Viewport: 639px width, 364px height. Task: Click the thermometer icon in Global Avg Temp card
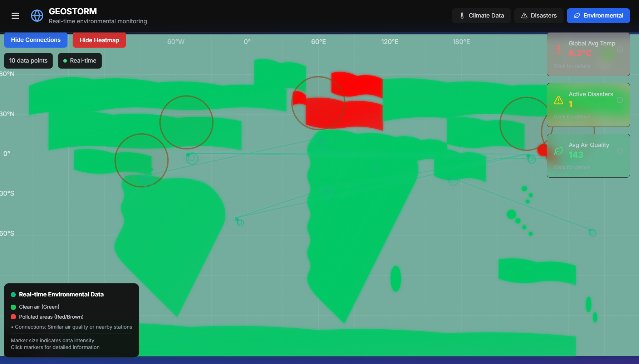point(559,49)
